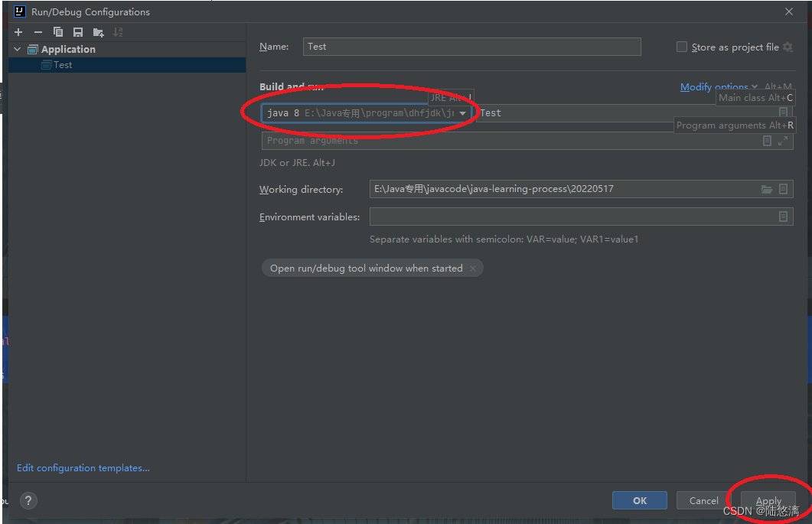The width and height of the screenshot is (812, 524).
Task: Collapse the Application tree node
Action: [x=18, y=49]
